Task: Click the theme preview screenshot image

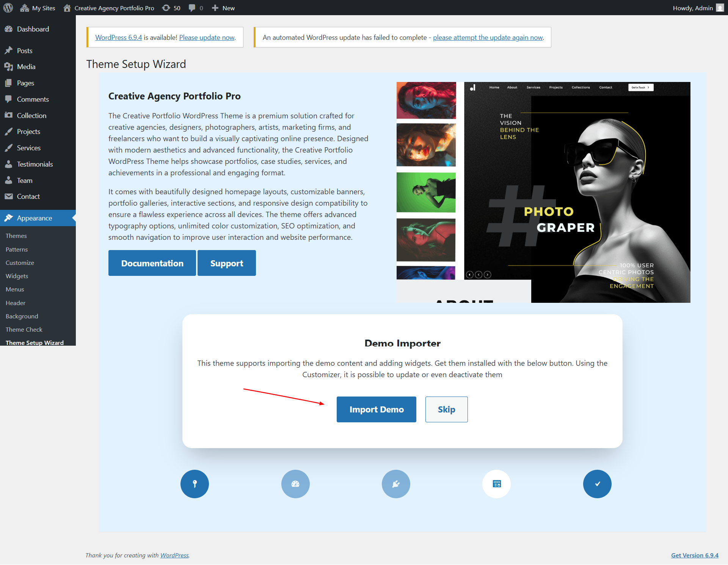Action: (543, 192)
